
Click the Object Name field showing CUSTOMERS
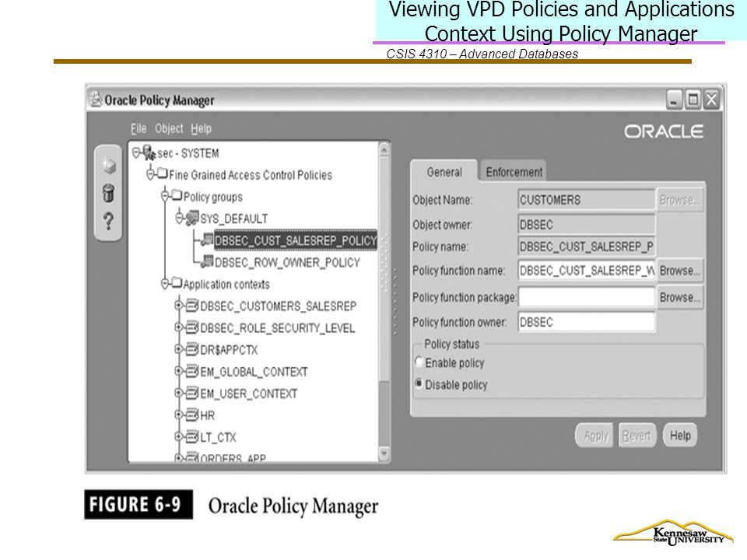coord(587,200)
